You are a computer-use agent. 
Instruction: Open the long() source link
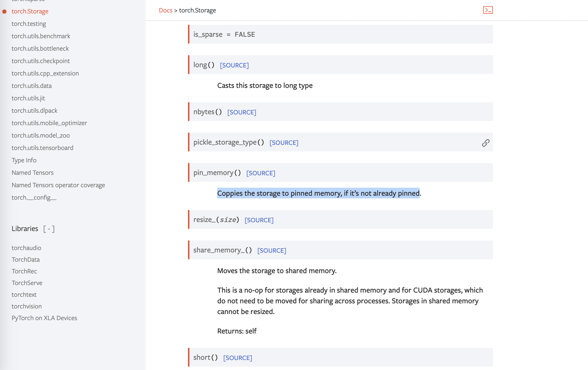point(234,65)
